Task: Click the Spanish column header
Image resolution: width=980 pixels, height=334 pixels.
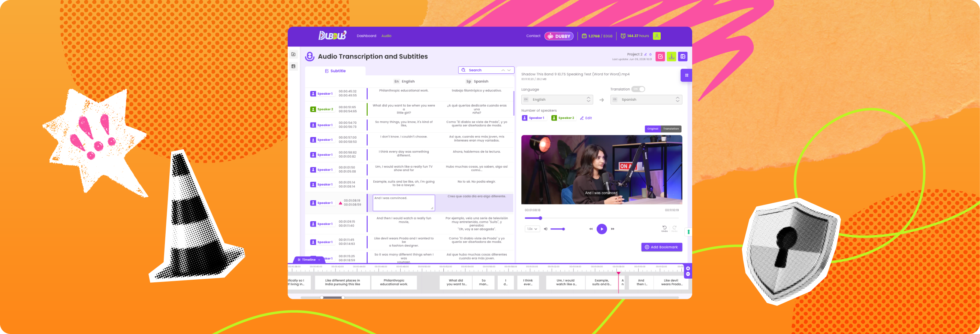Action: point(477,81)
